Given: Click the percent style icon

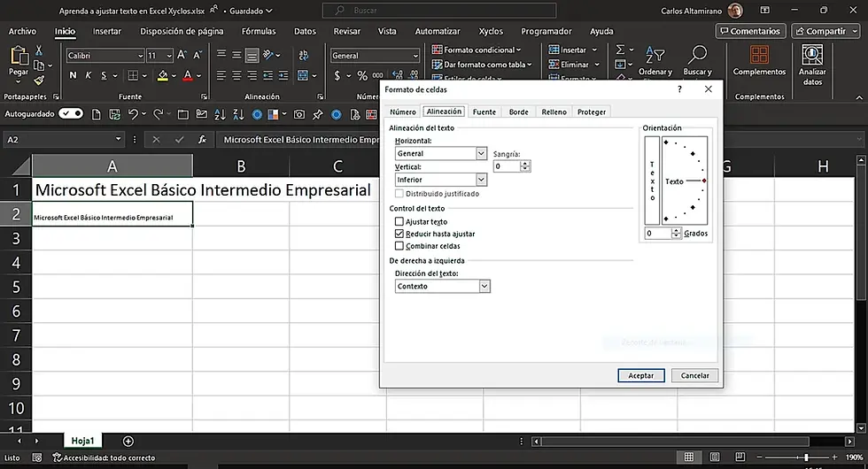Looking at the screenshot, I should coord(362,75).
